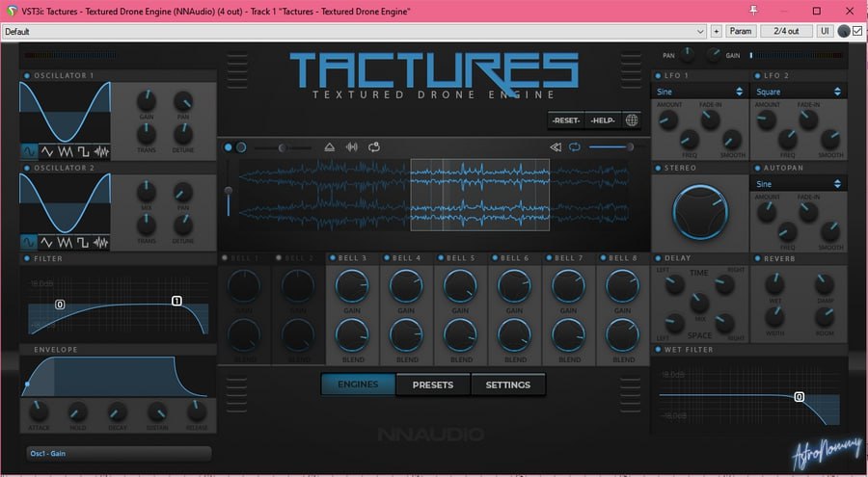Click the Oscillator 1 Detune knob

[x=183, y=134]
